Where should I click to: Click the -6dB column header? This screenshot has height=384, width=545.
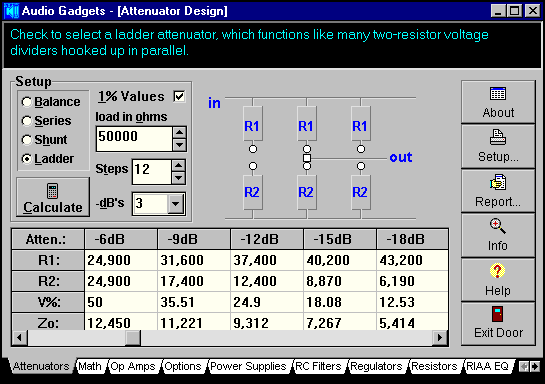pyautogui.click(x=121, y=239)
